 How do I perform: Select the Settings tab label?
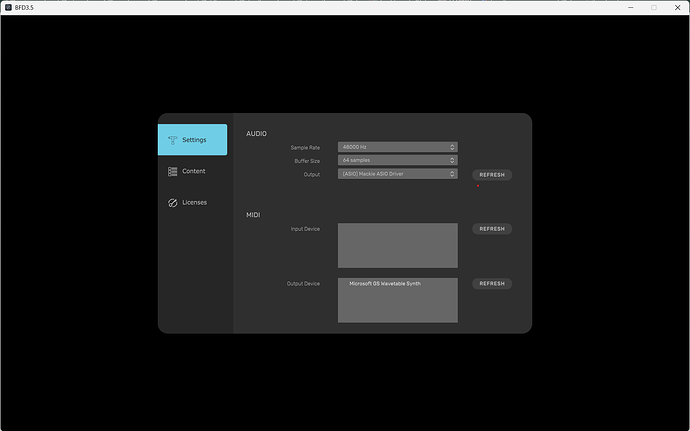pyautogui.click(x=195, y=140)
